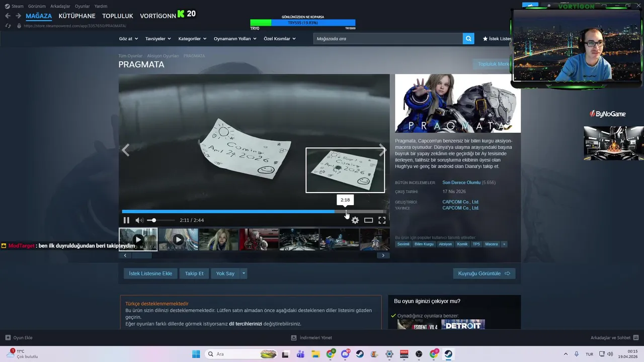Image resolution: width=644 pixels, height=362 pixels.
Task: Open the İstek Listesi star link
Action: 497,39
